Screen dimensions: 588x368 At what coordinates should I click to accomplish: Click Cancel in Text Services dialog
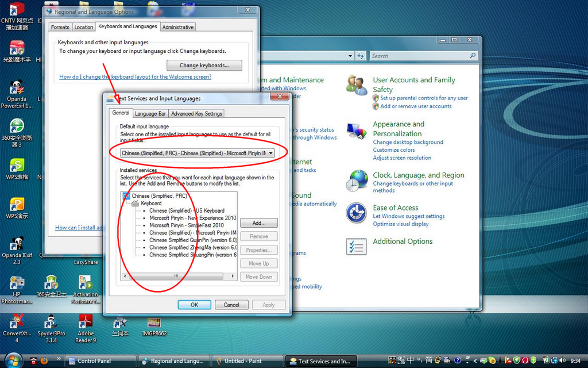[231, 305]
